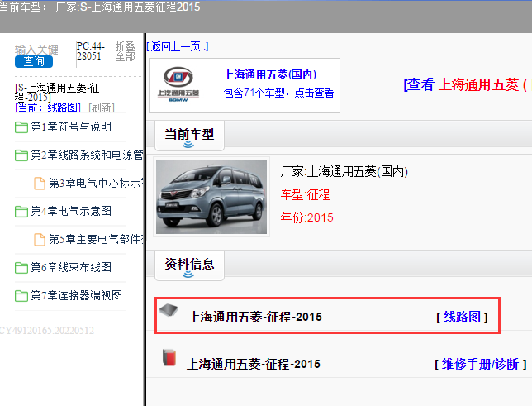Click the document icon beside 第5章主要电气部件
This screenshot has width=532, height=406.
pos(40,240)
